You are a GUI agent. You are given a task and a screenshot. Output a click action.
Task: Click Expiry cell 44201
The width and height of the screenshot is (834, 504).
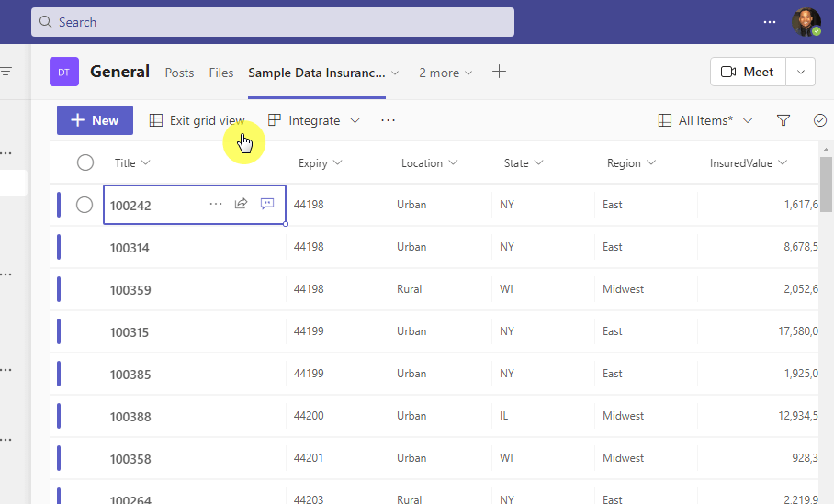(x=338, y=458)
